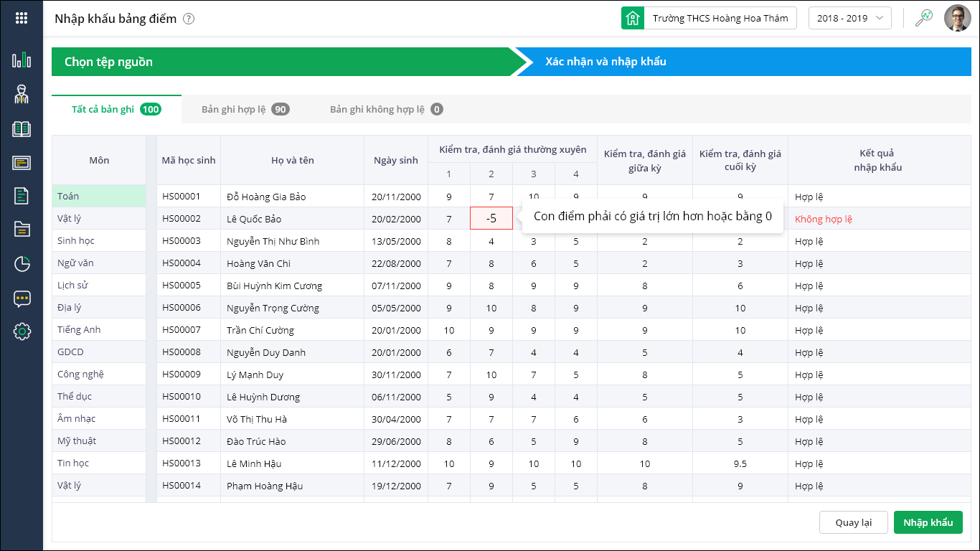The width and height of the screenshot is (980, 551).
Task: Click the pie chart report icon
Action: pyautogui.click(x=22, y=264)
